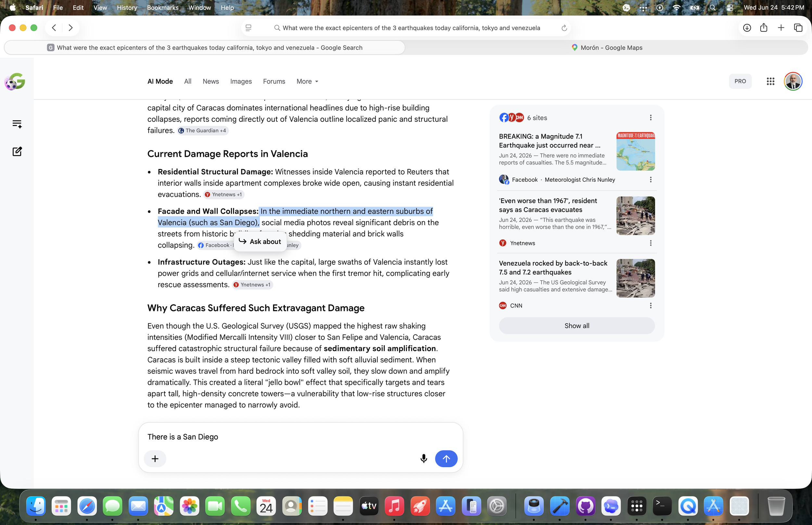Show Safari downloads
Screen dimensions: 812x525
(747, 28)
